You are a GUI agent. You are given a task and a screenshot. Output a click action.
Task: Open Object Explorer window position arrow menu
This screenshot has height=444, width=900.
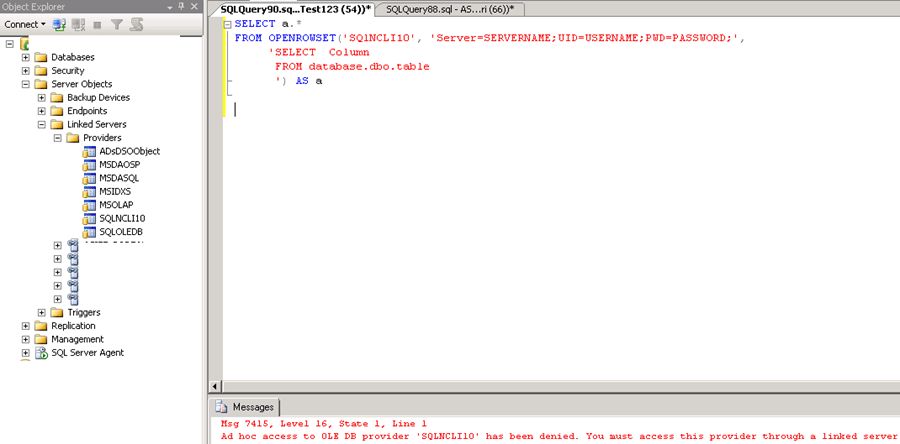click(x=170, y=7)
